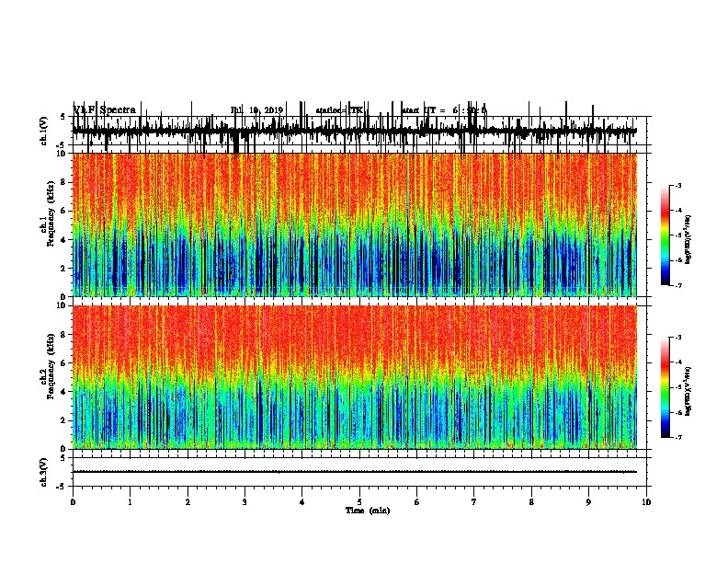Click the '-7' label on ch.2 colorbar
Screen dimensions: 728x563
point(678,437)
